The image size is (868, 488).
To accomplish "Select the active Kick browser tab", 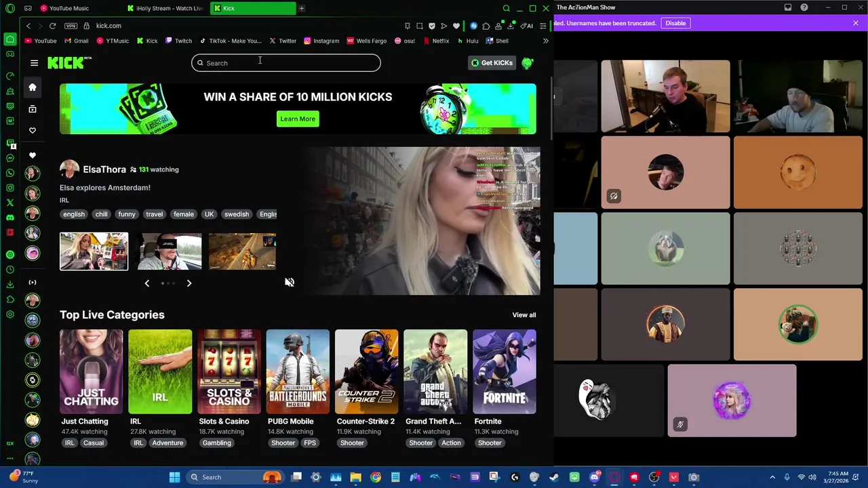I will (253, 8).
